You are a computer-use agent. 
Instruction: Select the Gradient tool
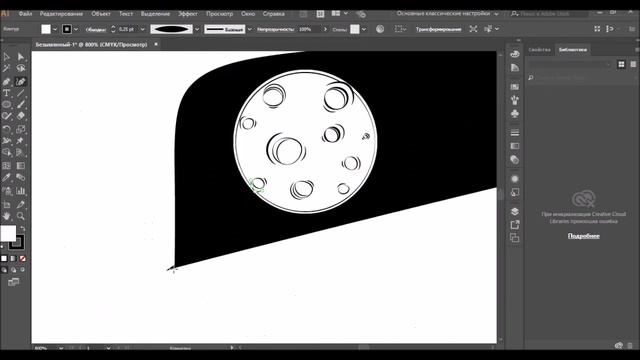[20, 166]
